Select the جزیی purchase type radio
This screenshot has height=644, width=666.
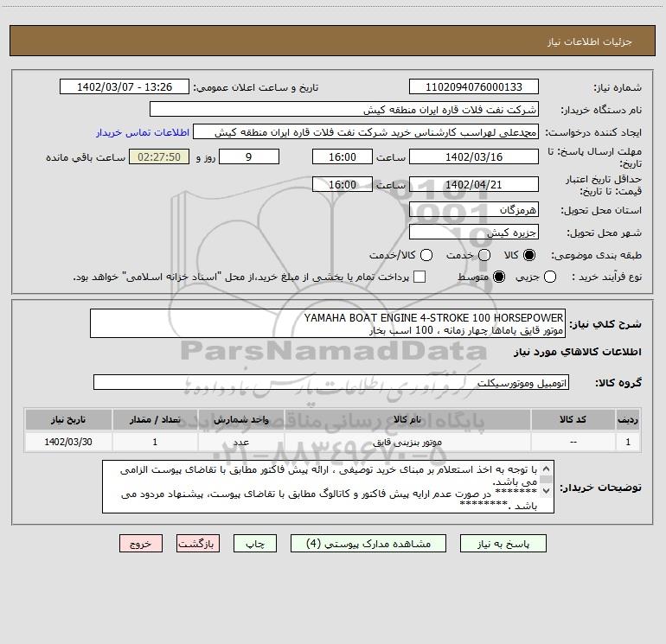[549, 277]
